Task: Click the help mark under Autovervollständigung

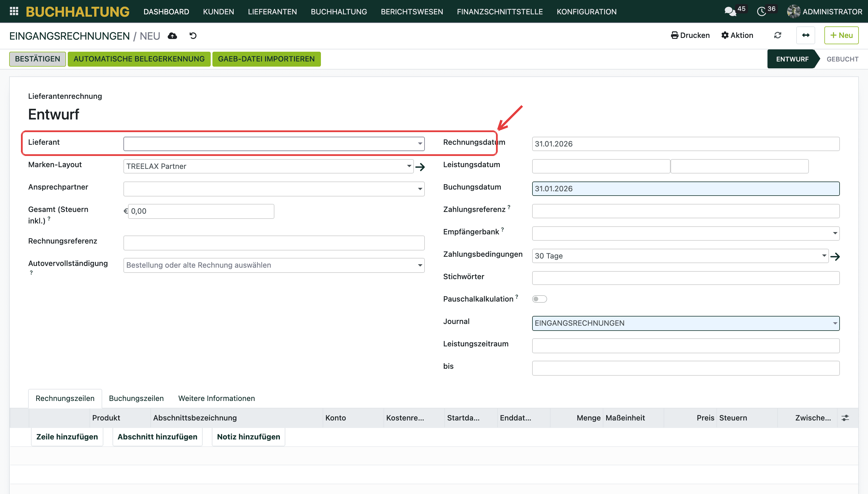Action: [x=31, y=273]
